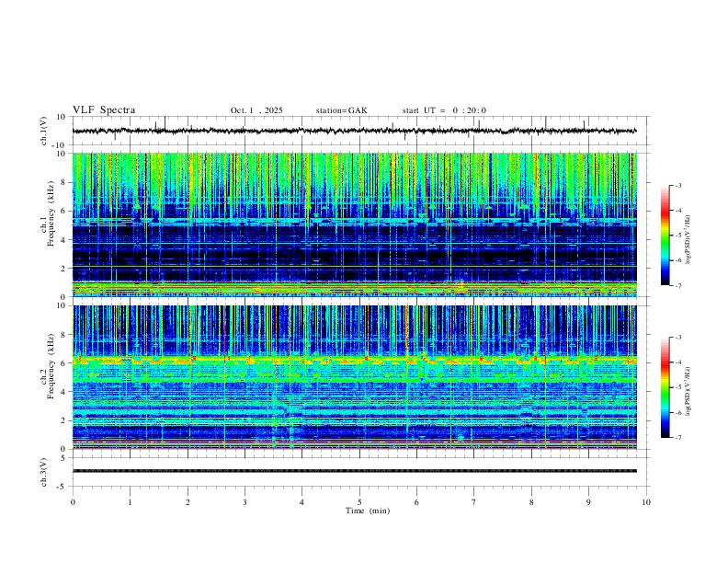Click the lower colorbar log(PSD) label

[688, 391]
